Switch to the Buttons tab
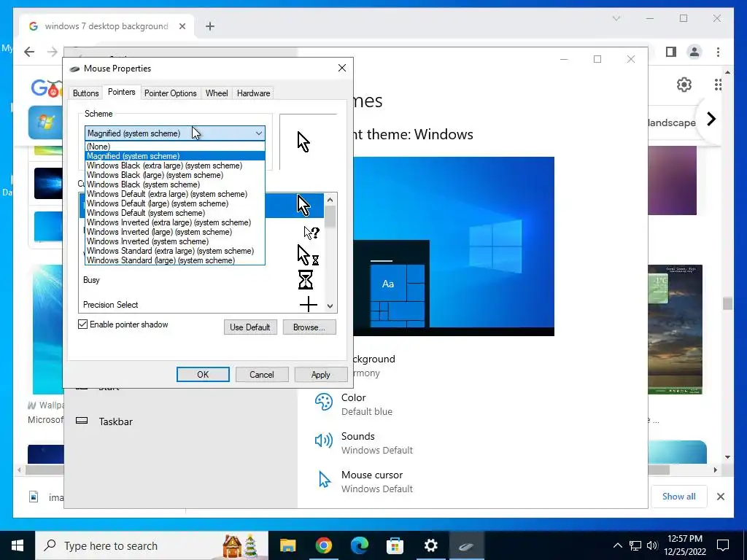This screenshot has width=747, height=560. [x=86, y=93]
